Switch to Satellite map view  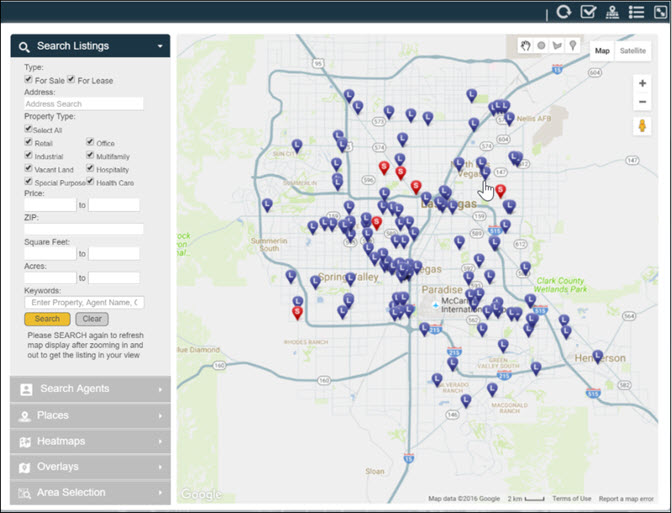(x=632, y=50)
